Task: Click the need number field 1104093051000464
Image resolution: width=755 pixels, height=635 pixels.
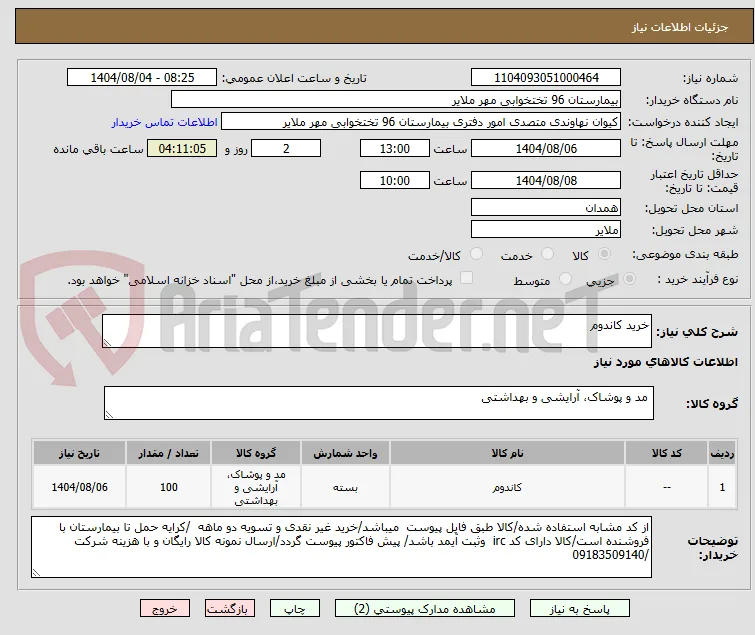Action: point(546,78)
